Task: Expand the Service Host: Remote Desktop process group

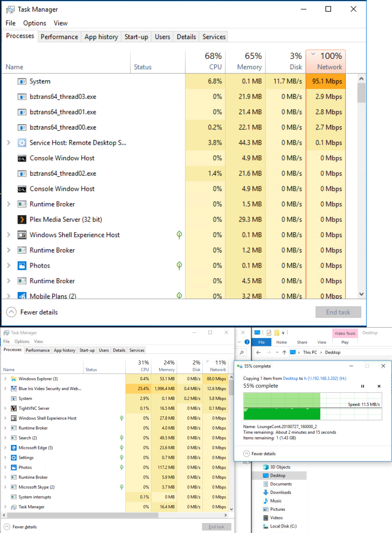Action: 9,143
